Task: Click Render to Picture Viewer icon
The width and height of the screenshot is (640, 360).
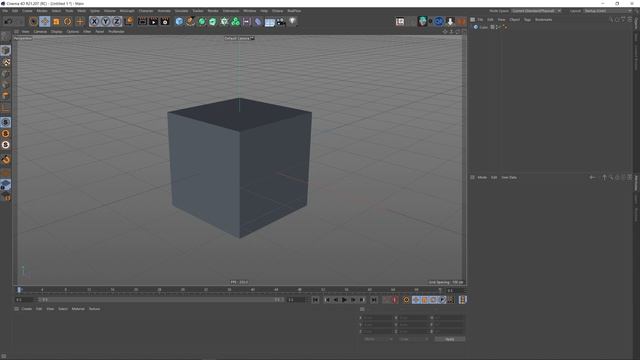Action: (153, 21)
